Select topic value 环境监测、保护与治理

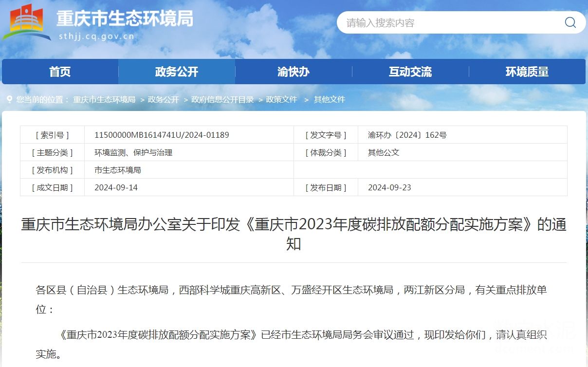pos(133,152)
